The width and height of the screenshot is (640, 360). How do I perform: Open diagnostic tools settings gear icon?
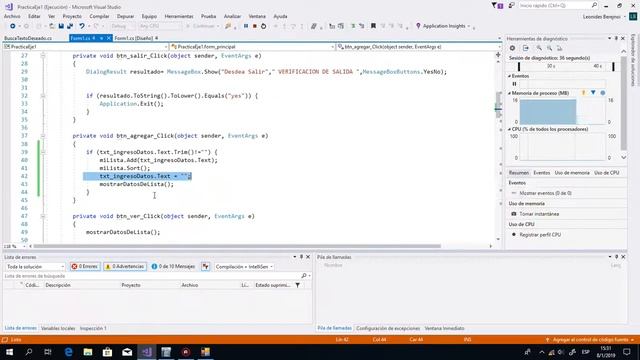[x=513, y=48]
